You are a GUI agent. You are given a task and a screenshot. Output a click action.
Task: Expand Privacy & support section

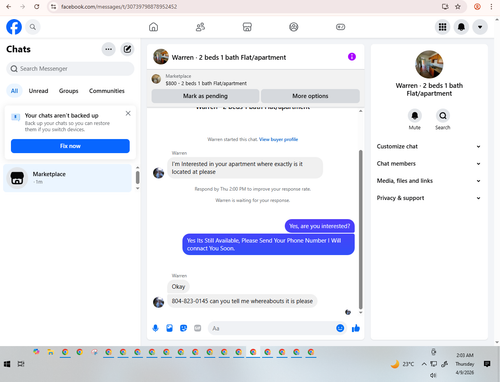429,198
